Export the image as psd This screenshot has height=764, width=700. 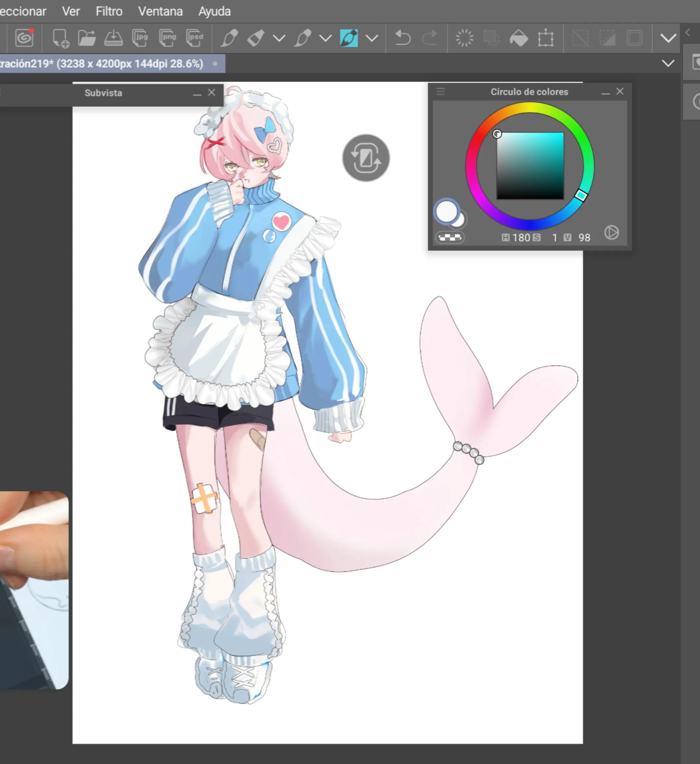click(x=194, y=38)
